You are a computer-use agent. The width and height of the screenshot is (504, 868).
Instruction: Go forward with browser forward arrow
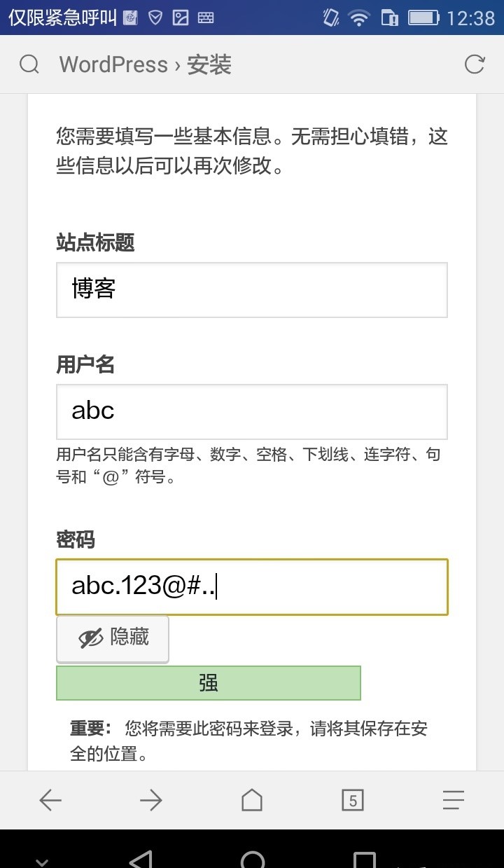[x=151, y=800]
